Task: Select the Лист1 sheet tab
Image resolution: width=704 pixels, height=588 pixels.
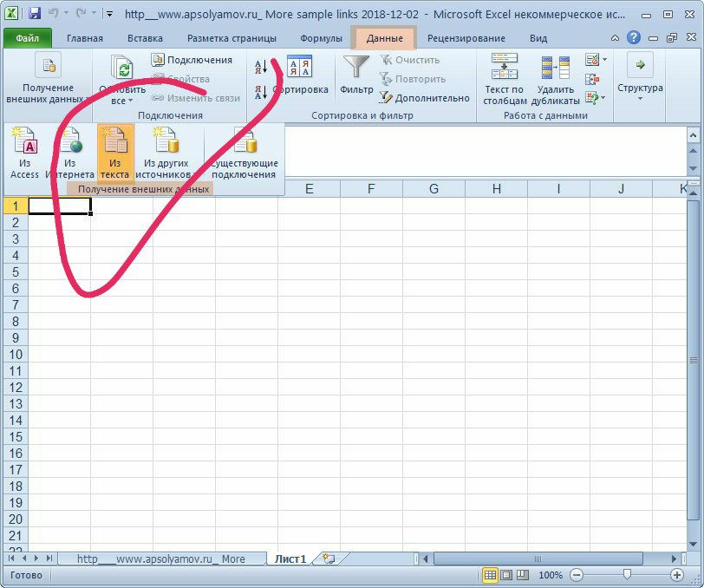Action: tap(290, 559)
